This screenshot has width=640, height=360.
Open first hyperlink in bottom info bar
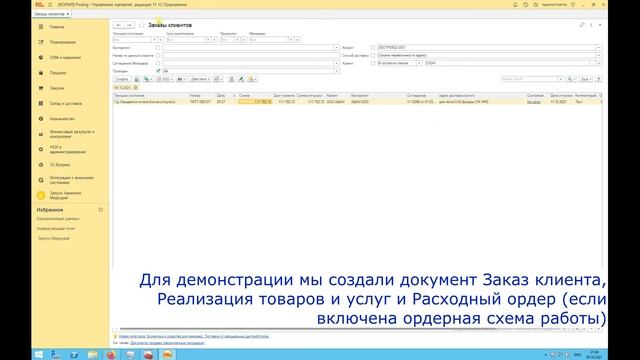pos(194,337)
